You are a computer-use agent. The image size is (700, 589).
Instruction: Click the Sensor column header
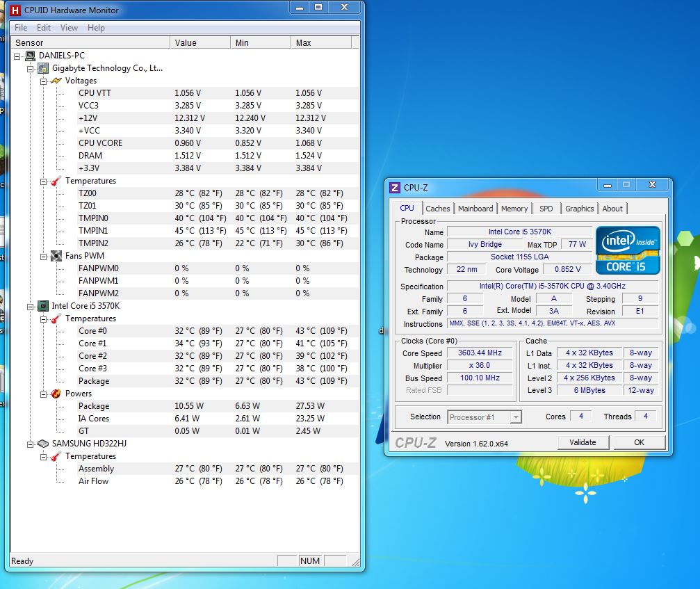[90, 43]
